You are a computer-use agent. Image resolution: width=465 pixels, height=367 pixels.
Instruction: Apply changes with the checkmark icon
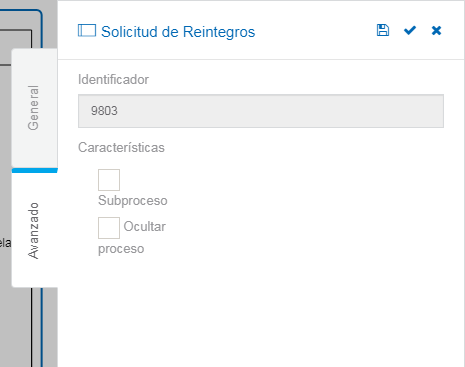(410, 31)
